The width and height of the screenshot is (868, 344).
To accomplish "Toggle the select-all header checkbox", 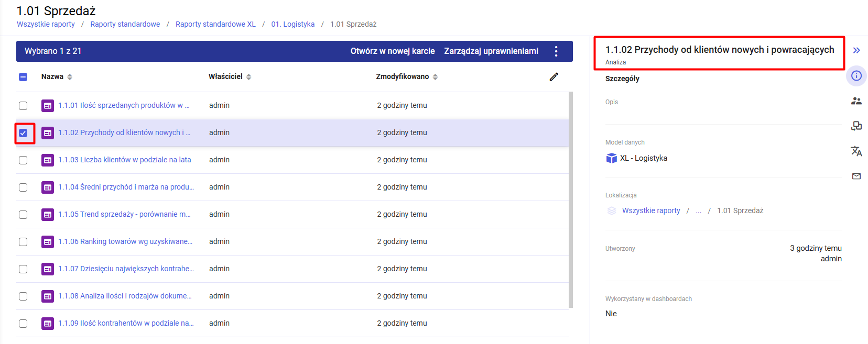I will click(23, 77).
